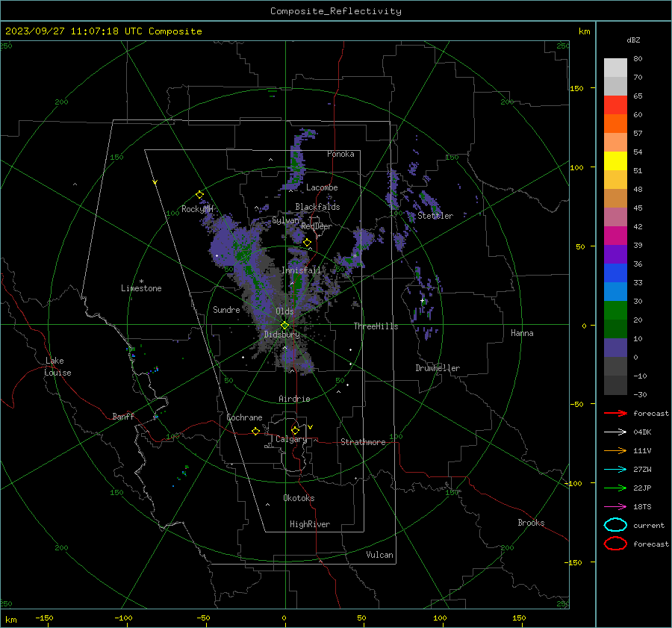
Task: Click the Strathmore city label
Action: tap(363, 442)
